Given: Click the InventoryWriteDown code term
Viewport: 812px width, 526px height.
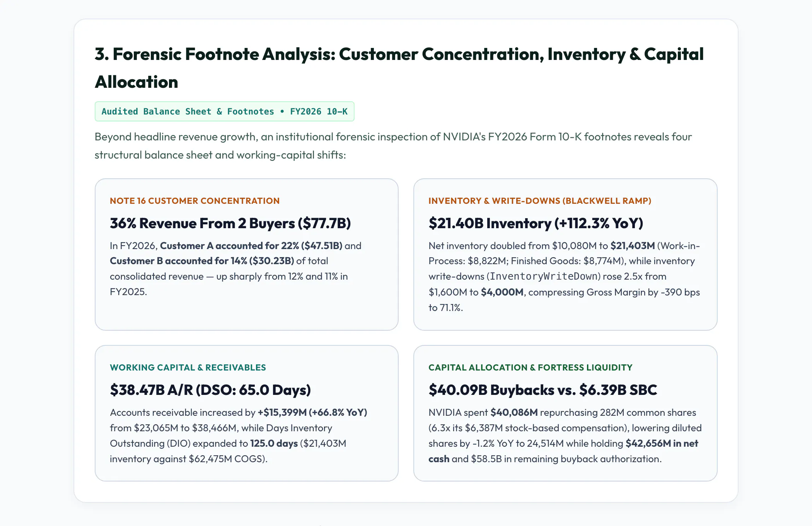Looking at the screenshot, I should click(544, 277).
